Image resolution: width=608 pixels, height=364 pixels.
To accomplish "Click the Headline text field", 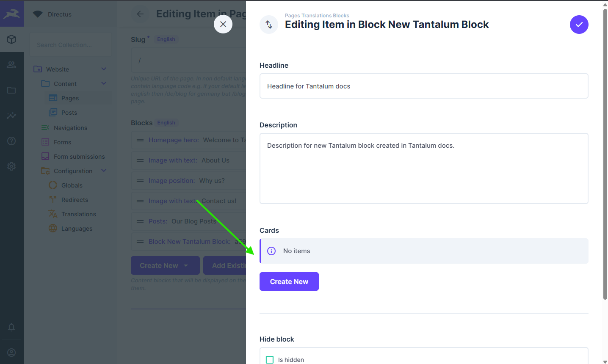I will click(x=423, y=86).
